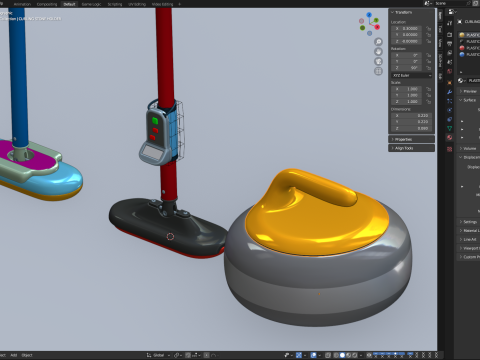The width and height of the screenshot is (480, 360).
Task: Select solid viewport shading mode
Action: tap(342, 355)
